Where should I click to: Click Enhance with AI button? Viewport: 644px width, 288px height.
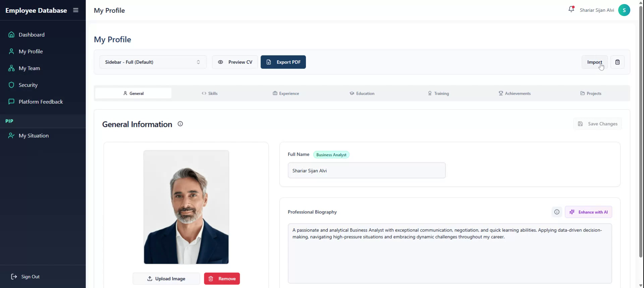588,212
